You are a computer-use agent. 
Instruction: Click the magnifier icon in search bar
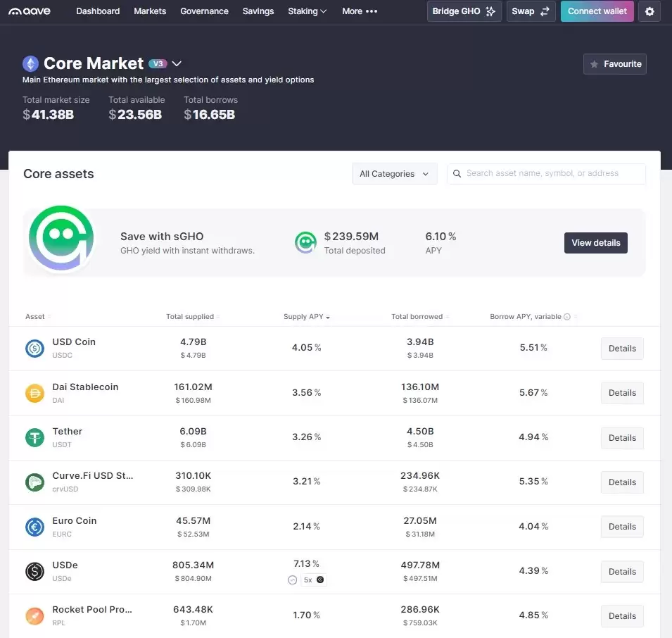[457, 173]
